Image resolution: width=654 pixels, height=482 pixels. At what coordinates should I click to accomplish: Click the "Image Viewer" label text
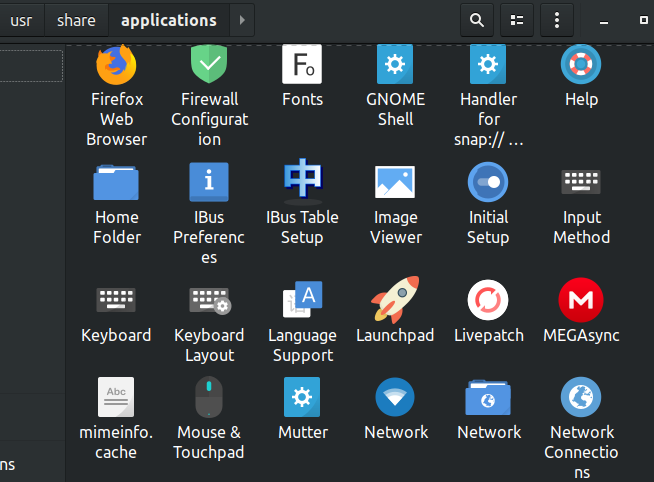[395, 227]
